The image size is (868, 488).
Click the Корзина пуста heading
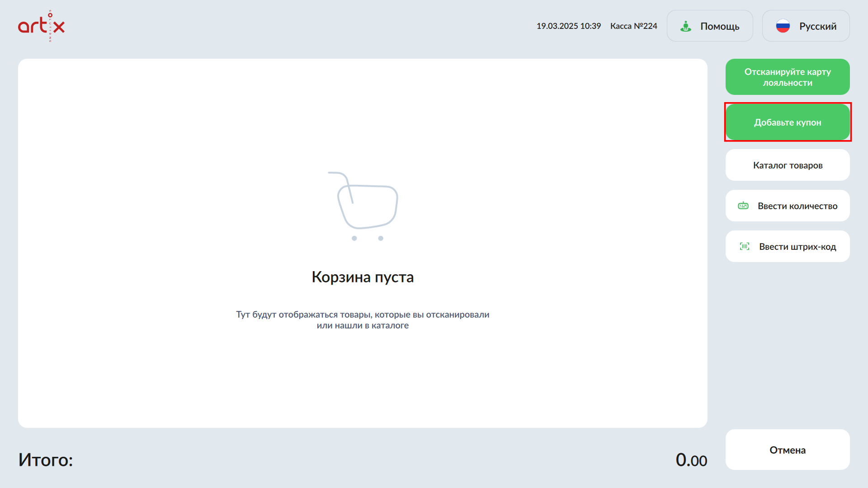pyautogui.click(x=363, y=277)
